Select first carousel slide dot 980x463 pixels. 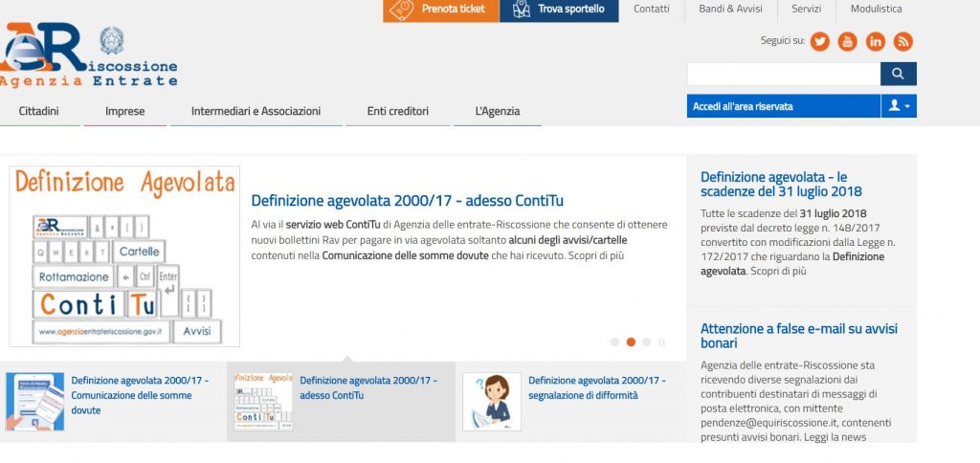[x=614, y=342]
